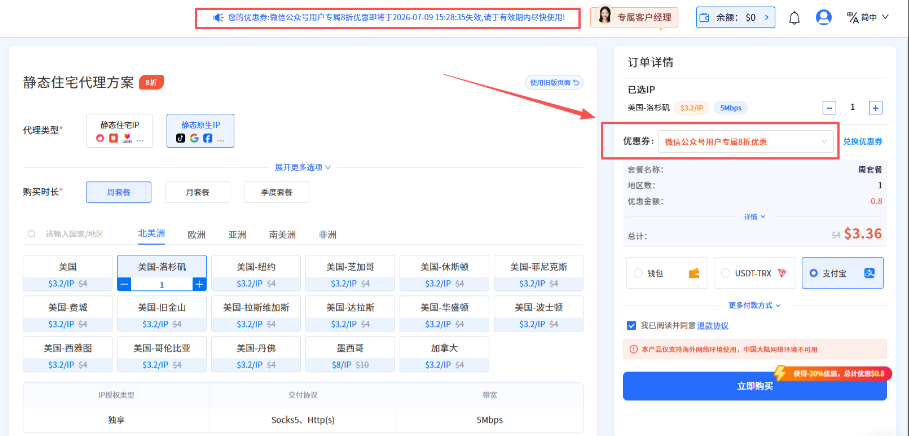
Task: Click the customer manager avatar
Action: pos(605,17)
